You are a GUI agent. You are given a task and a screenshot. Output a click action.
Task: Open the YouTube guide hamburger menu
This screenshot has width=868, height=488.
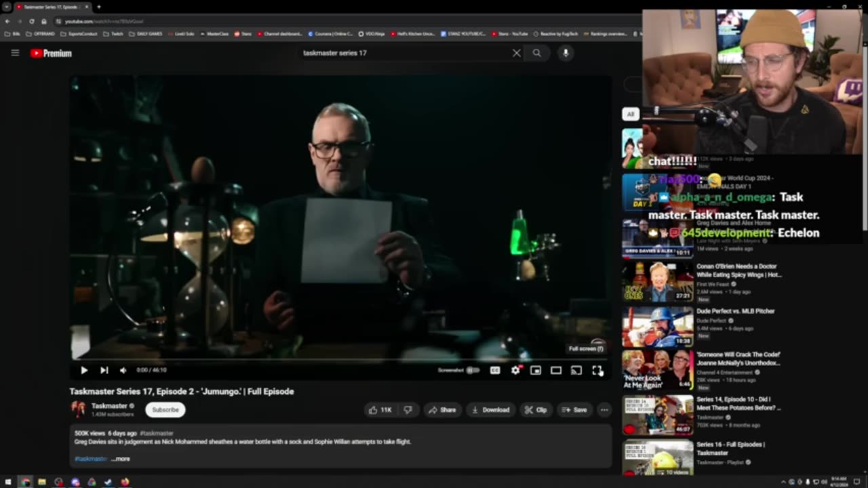[x=15, y=53]
